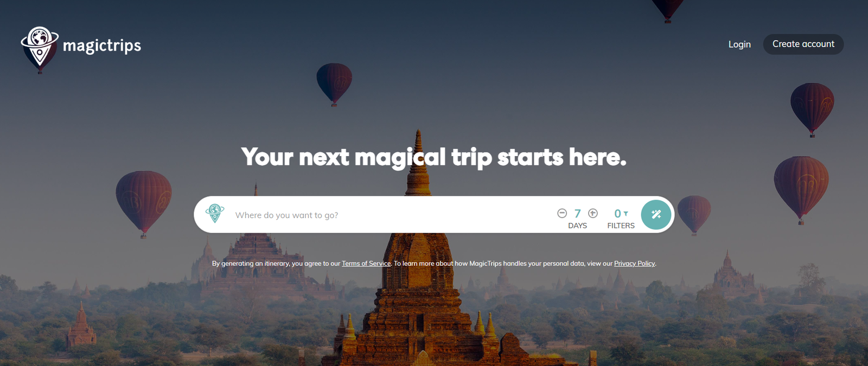Click the 'Your next magical trip starts here.' headline
Image resolution: width=868 pixels, height=366 pixels.
[434, 157]
